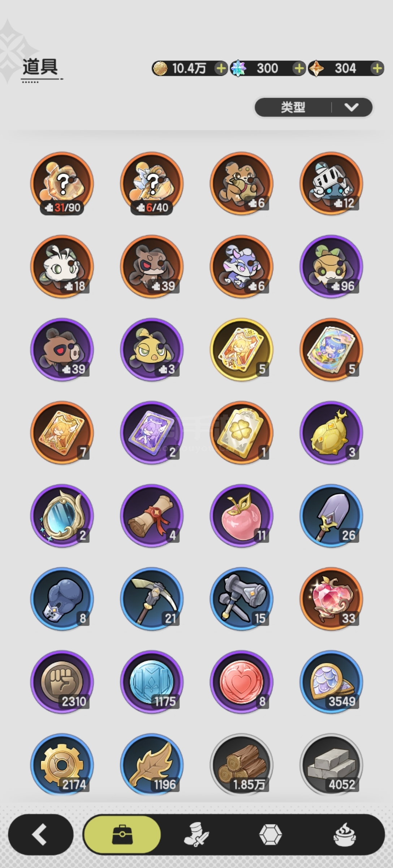Screen dimensions: 393x868
Task: Go back using the left arrow button
Action: [40, 835]
